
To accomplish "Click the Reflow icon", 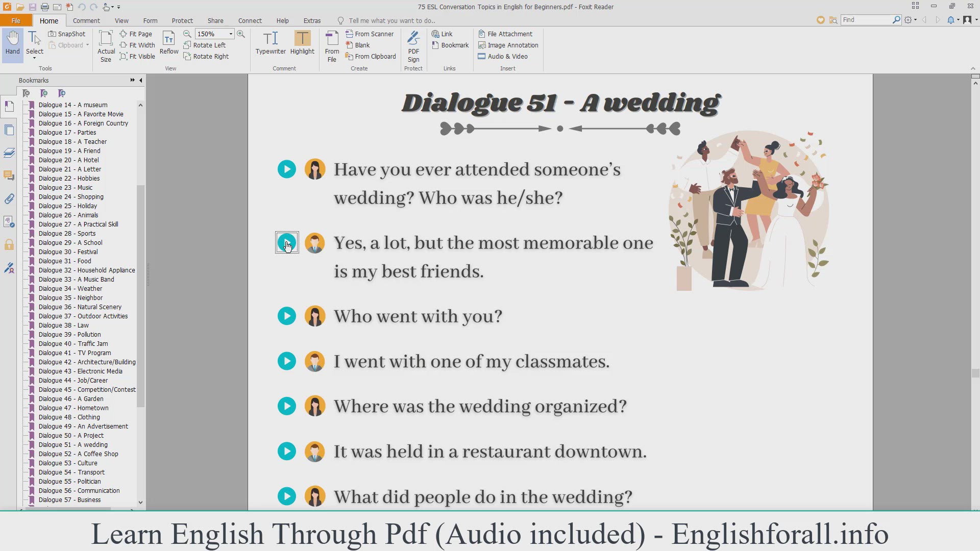I will [169, 43].
